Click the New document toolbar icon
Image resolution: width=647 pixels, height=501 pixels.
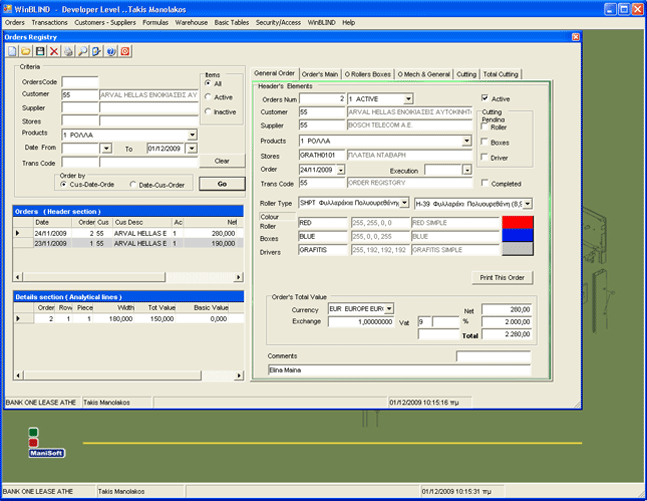point(12,51)
